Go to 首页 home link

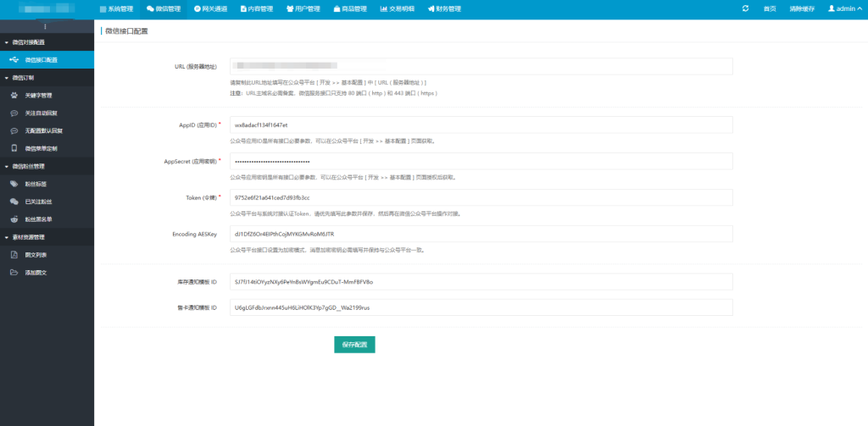770,8
